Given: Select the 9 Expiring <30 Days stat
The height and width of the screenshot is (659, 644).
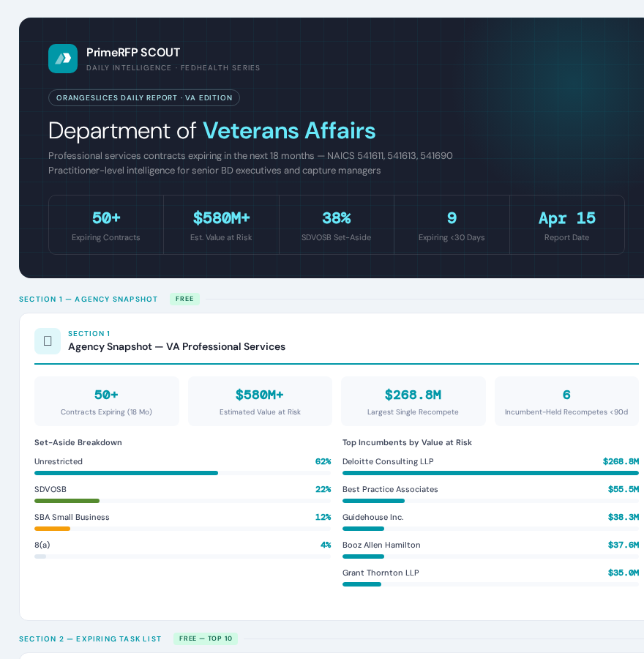Looking at the screenshot, I should click(x=452, y=225).
